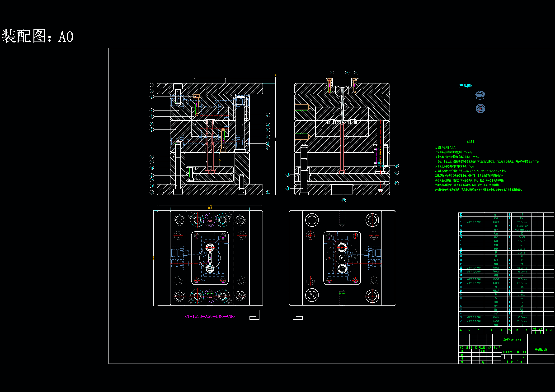Viewport: 555px width, 392px height.
Task: Select the 技术要求 heading above the notes
Action: pos(470,142)
